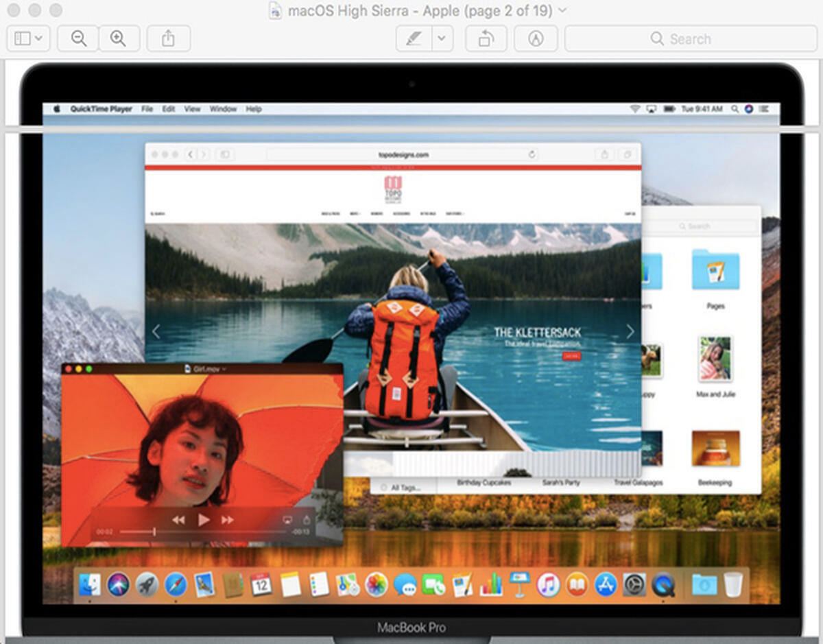Click the topodesigns.com address bar
Screen dimensions: 823x644
coord(403,155)
